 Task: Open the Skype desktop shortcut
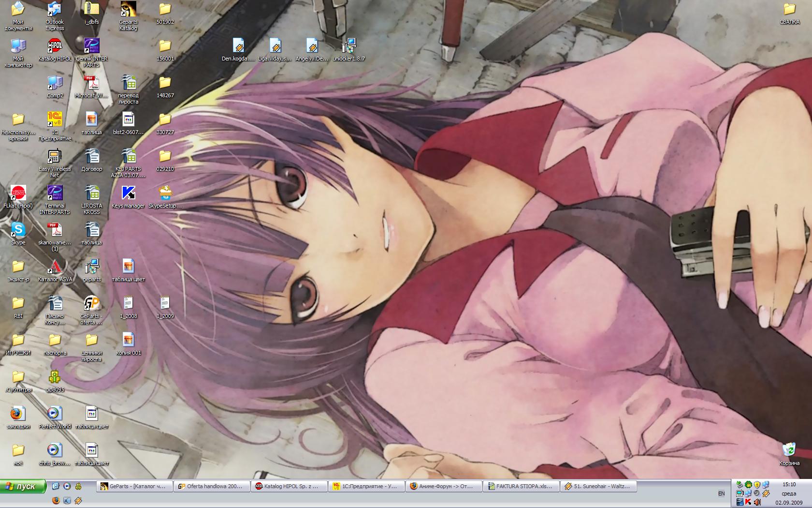pos(18,230)
